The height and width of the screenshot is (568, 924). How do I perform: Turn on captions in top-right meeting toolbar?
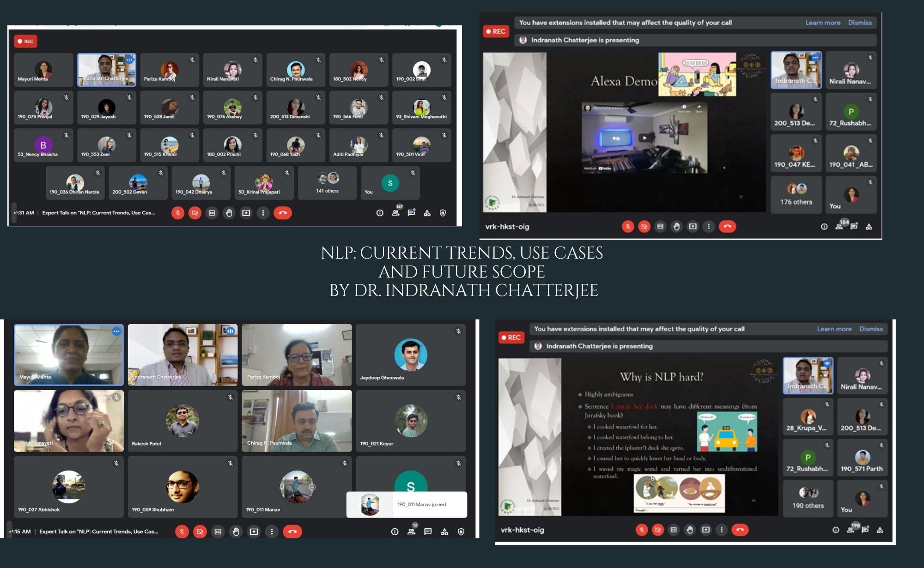coord(660,226)
